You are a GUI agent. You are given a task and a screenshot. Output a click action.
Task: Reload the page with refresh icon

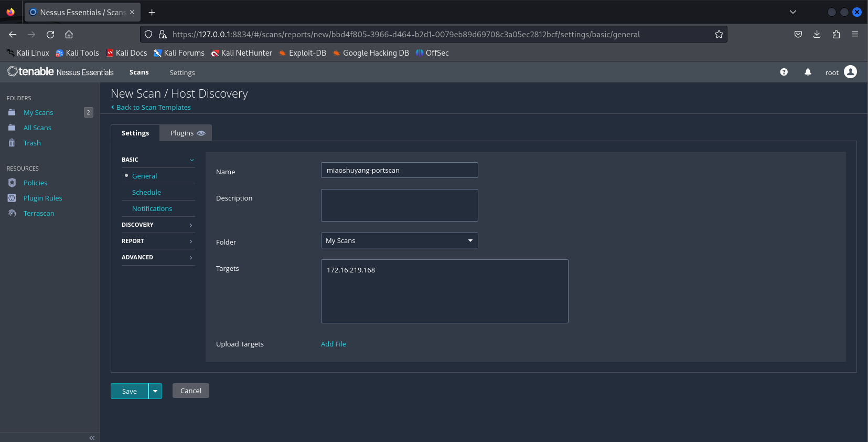pos(50,34)
